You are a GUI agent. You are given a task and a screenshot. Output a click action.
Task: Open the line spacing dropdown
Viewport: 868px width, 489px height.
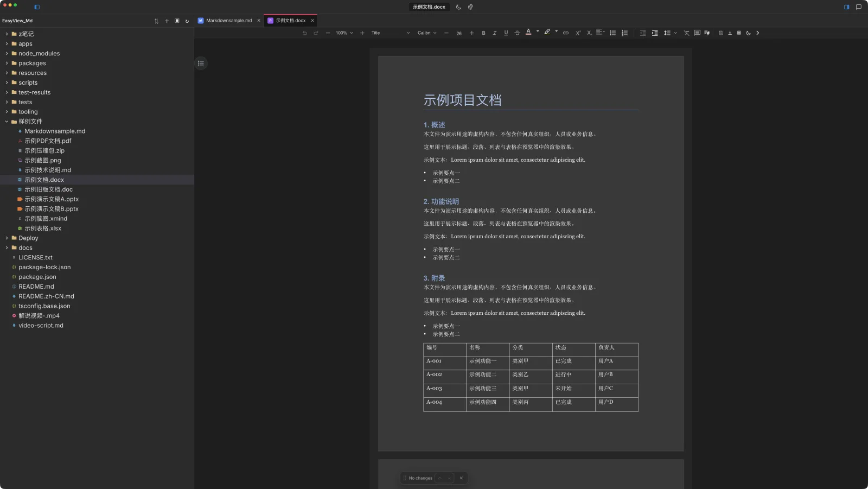tap(671, 33)
